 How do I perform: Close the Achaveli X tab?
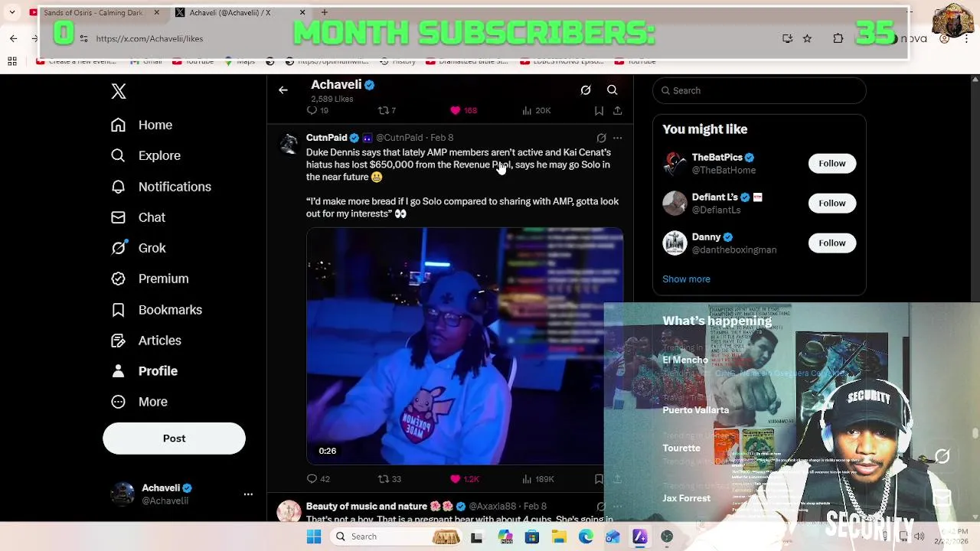click(x=302, y=12)
